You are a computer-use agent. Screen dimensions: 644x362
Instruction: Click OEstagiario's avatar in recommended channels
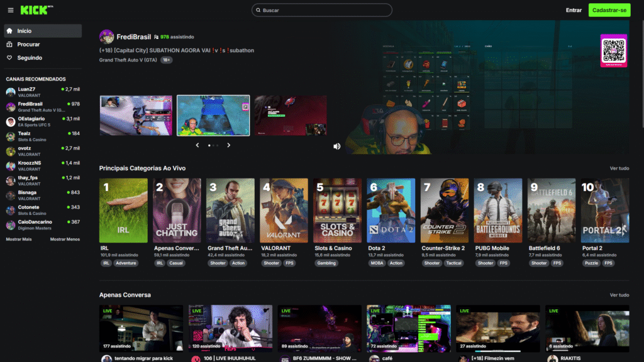(11, 121)
